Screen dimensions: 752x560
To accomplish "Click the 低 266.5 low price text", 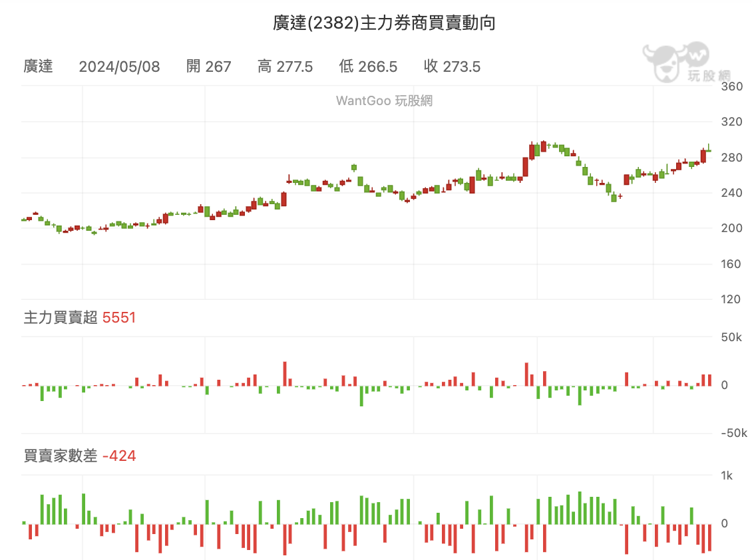I will (x=368, y=67).
